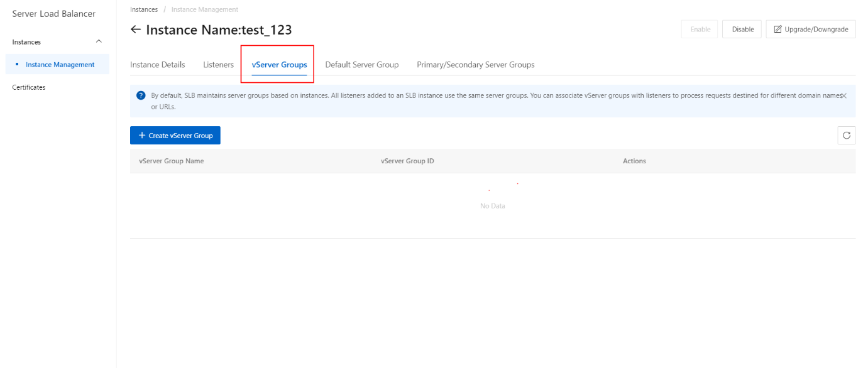Click the plus icon in Create vServer Group
The height and width of the screenshot is (368, 868).
pos(142,136)
